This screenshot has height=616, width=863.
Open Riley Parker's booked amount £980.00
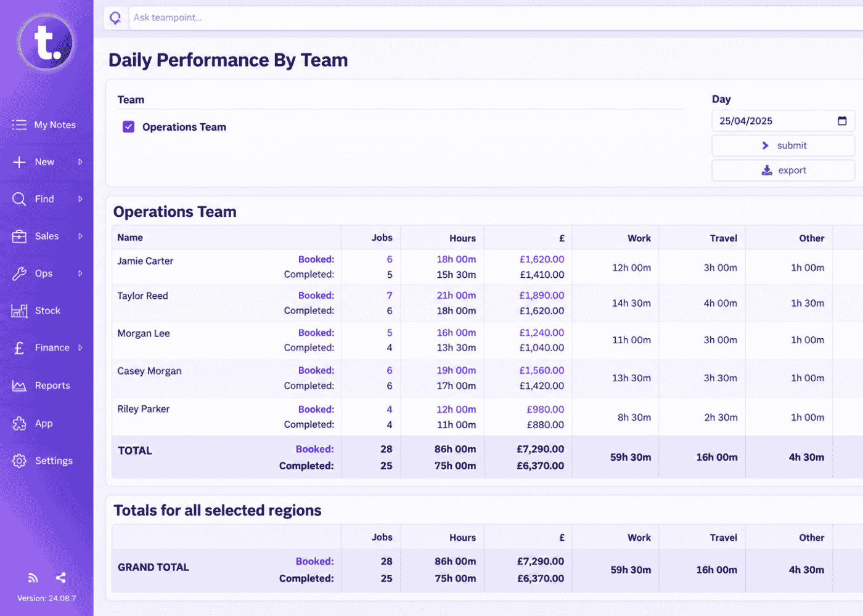click(x=546, y=410)
